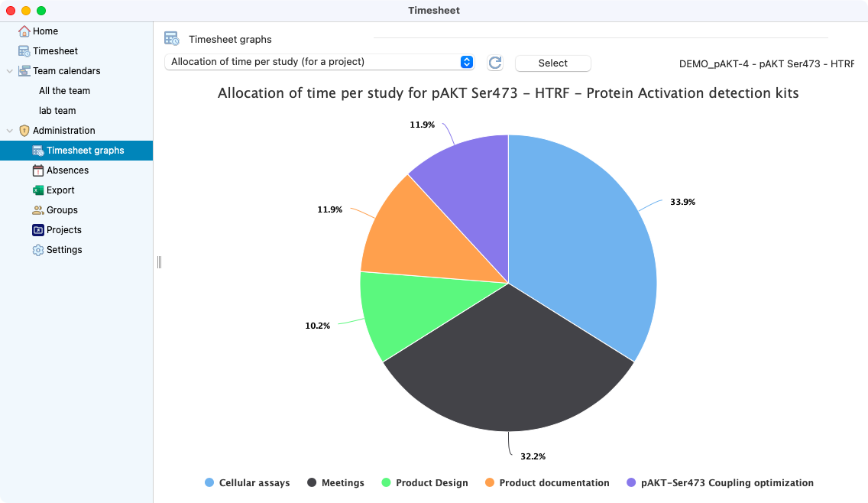
Task: Open Home in the sidebar
Action: point(45,31)
